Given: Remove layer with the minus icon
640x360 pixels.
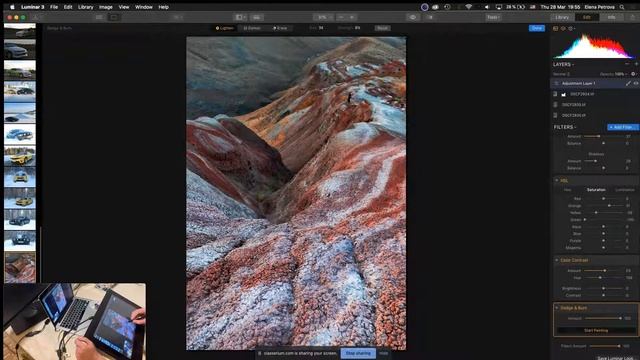Looking at the screenshot, I should (627, 64).
